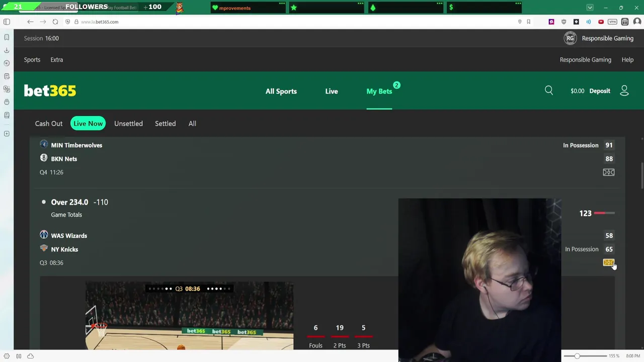
Task: Click the Session 16:00 timer
Action: click(x=41, y=38)
